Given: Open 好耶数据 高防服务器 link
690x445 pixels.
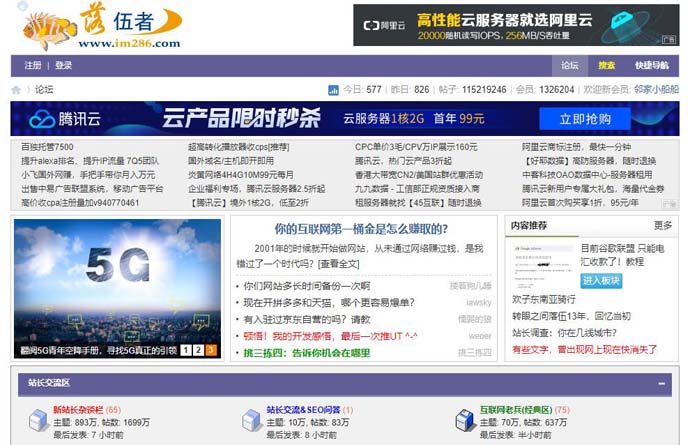Looking at the screenshot, I should [589, 161].
